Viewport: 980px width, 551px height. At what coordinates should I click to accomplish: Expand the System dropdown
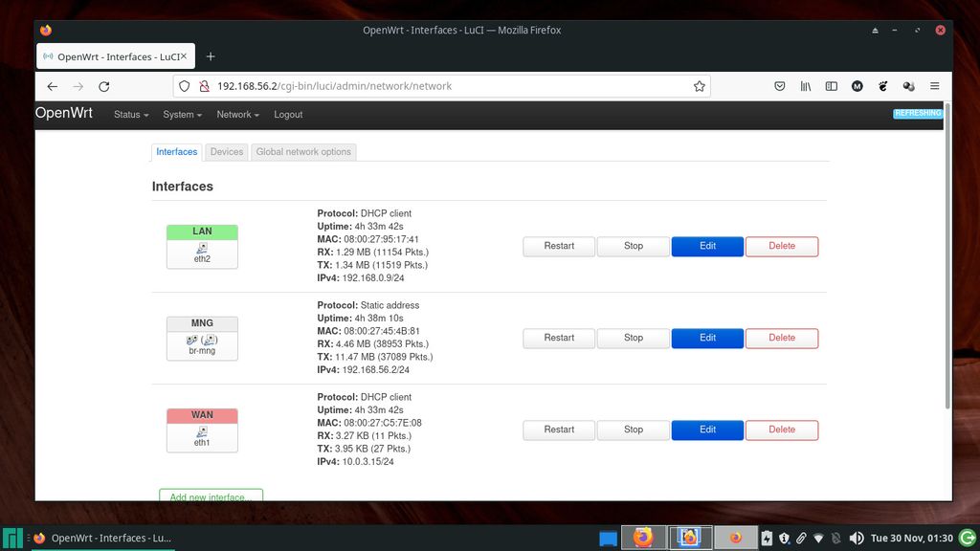182,115
